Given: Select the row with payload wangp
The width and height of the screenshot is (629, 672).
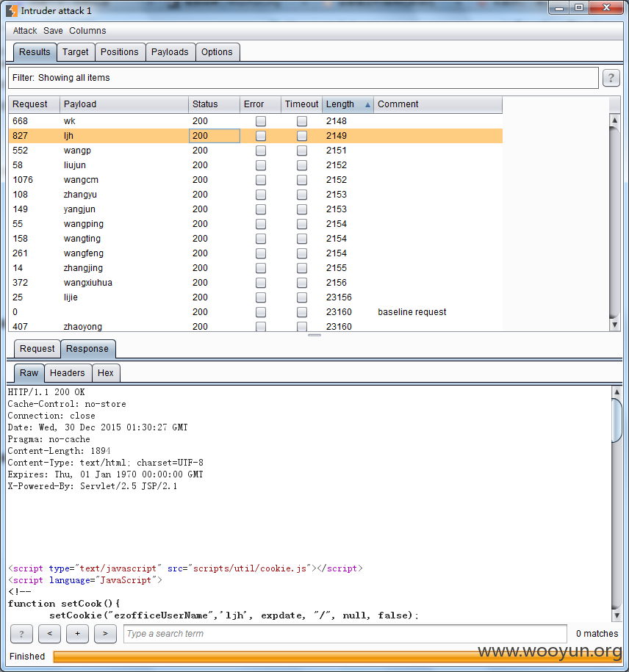Looking at the screenshot, I should pyautogui.click(x=256, y=151).
